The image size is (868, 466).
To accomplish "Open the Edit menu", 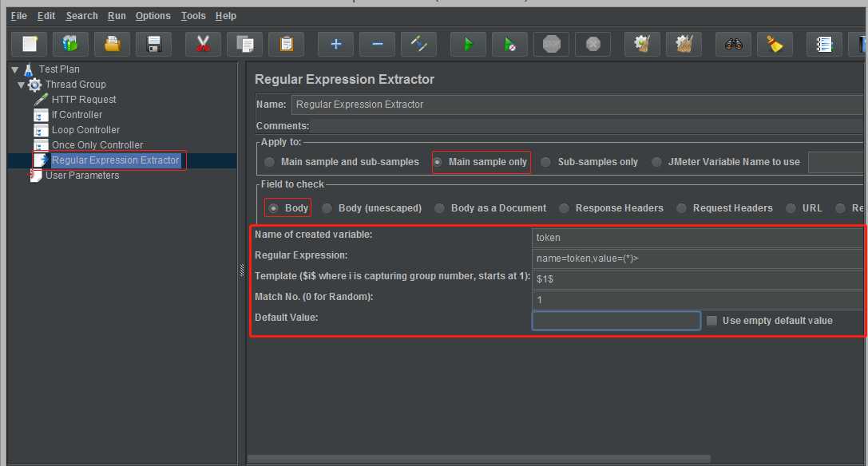I will click(x=46, y=15).
